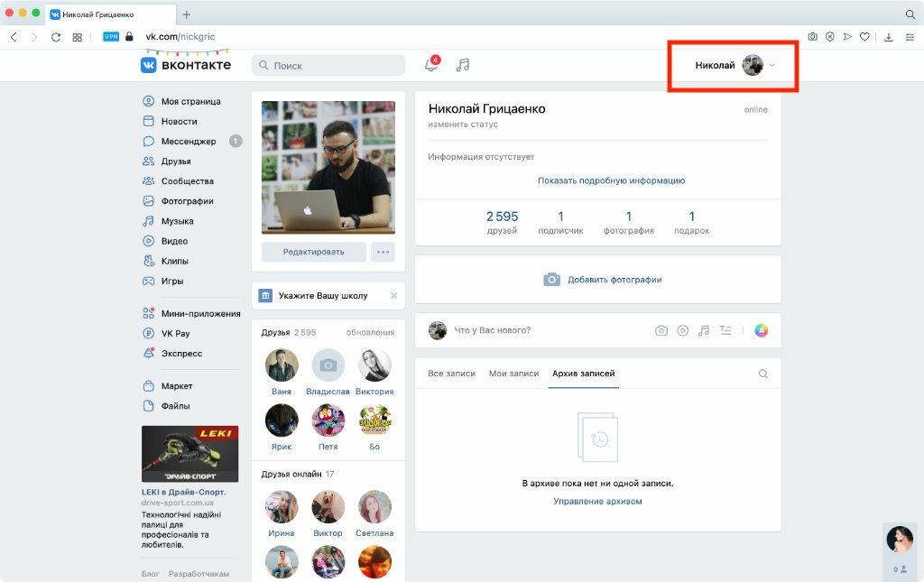The width and height of the screenshot is (924, 582).
Task: Click the VK Pay icon
Action: pos(149,334)
